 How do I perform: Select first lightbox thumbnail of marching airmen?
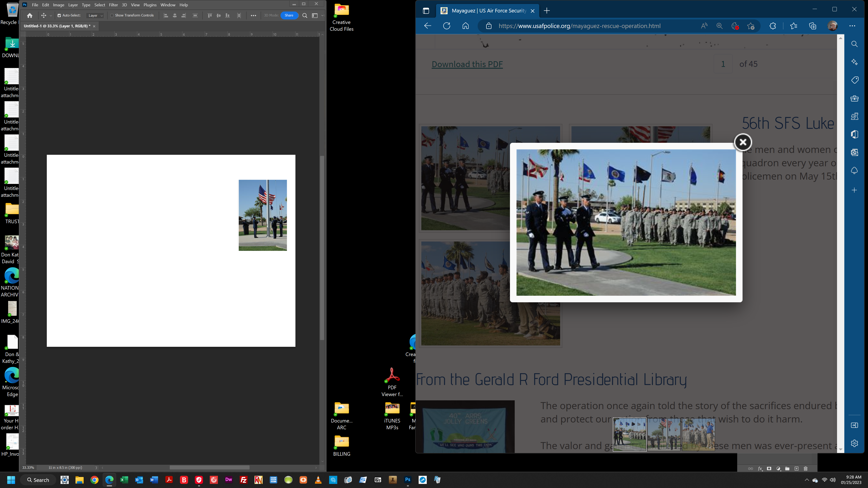pyautogui.click(x=630, y=434)
